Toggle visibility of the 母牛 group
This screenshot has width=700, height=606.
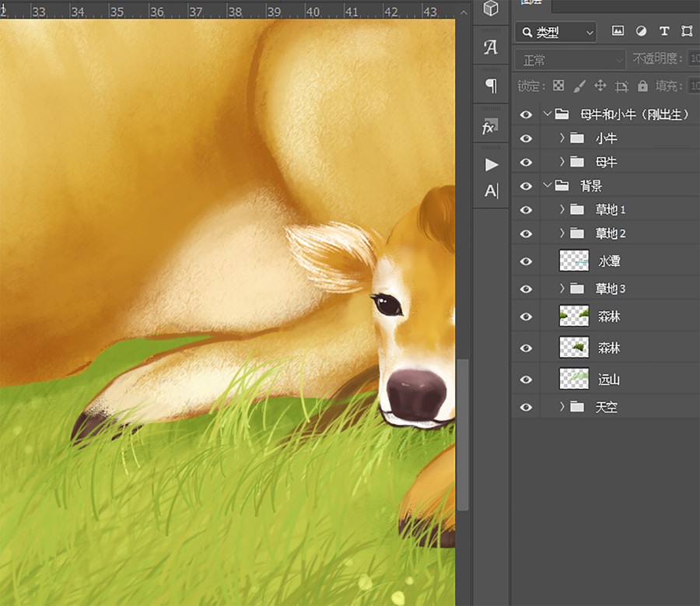526,162
